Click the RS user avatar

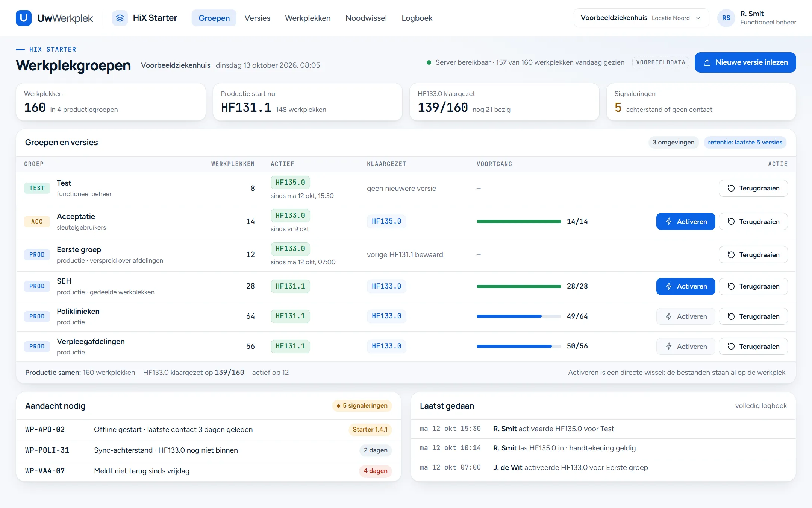pyautogui.click(x=726, y=18)
